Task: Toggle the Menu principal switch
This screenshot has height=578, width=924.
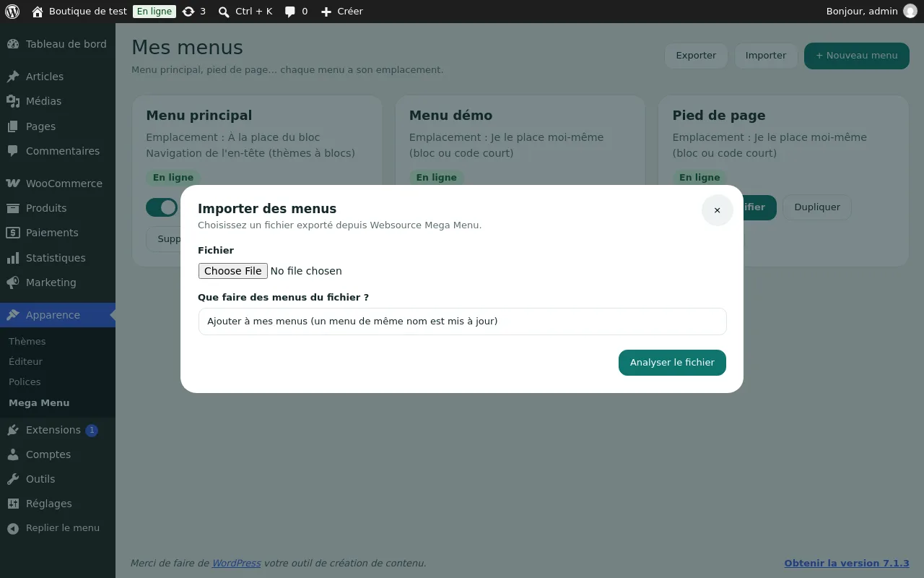Action: click(162, 207)
